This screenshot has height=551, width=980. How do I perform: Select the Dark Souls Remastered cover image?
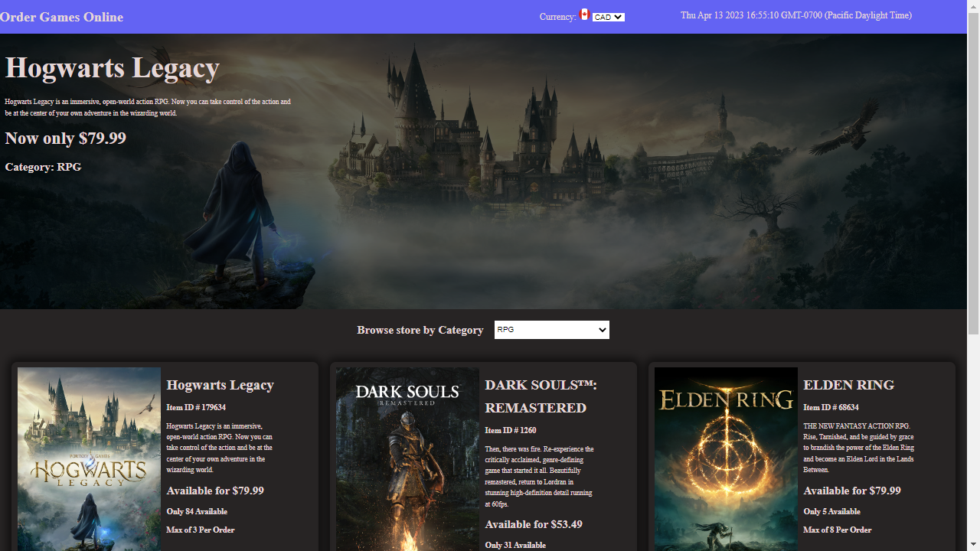point(407,459)
